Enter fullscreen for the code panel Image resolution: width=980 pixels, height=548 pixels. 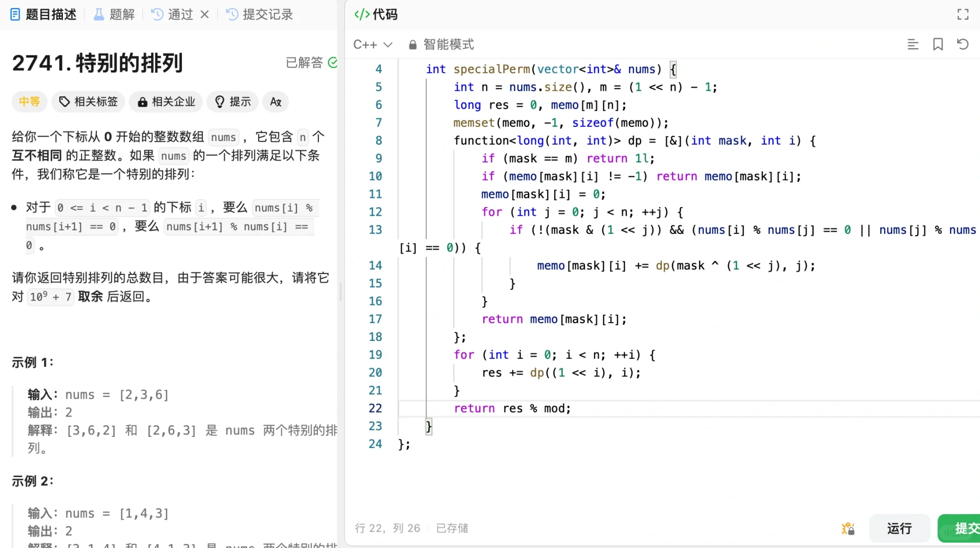click(963, 14)
